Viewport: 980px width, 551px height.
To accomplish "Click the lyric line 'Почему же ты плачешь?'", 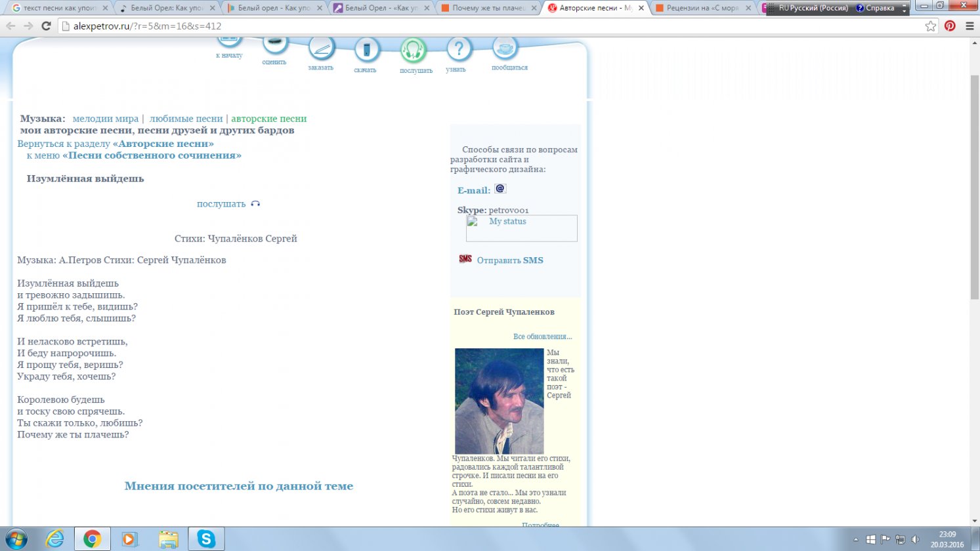I will tap(73, 434).
